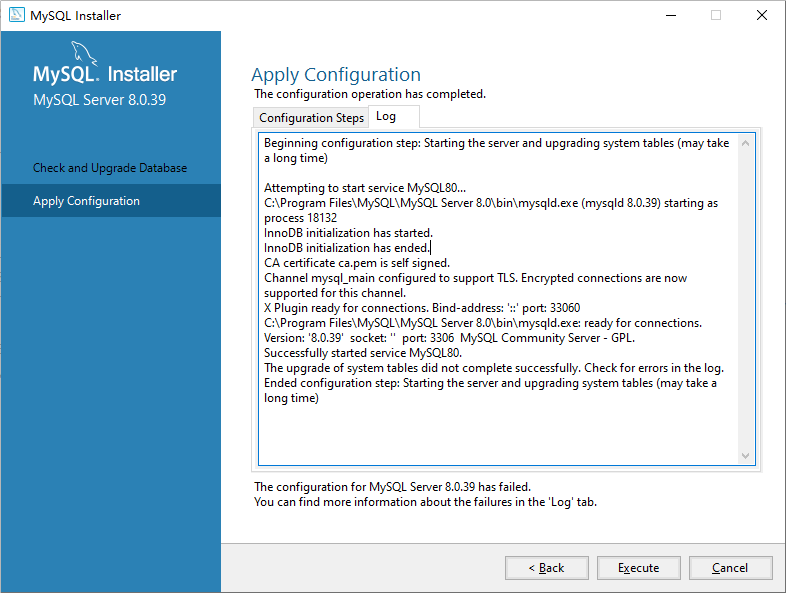This screenshot has height=593, width=786.
Task: Click the maximize window button
Action: [716, 16]
